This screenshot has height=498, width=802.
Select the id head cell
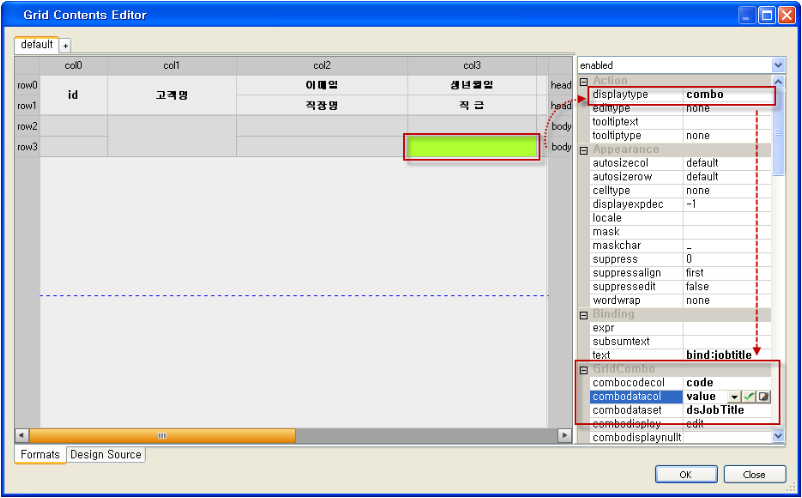pyautogui.click(x=74, y=95)
